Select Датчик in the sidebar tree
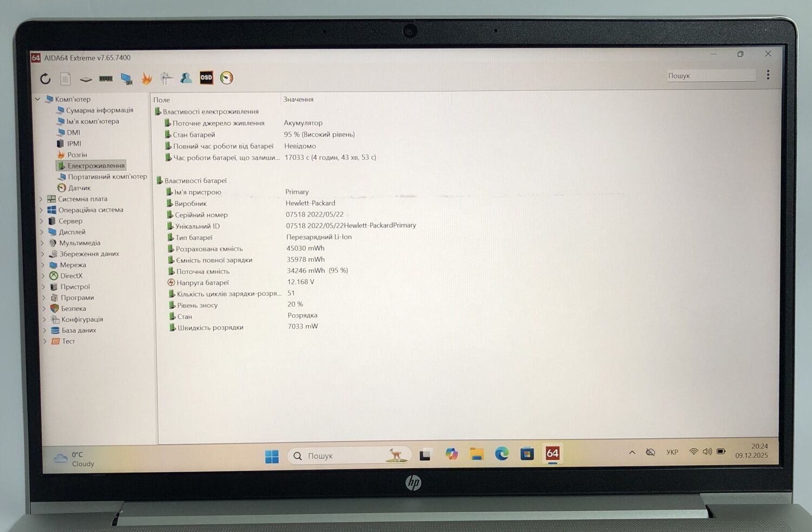 79,188
